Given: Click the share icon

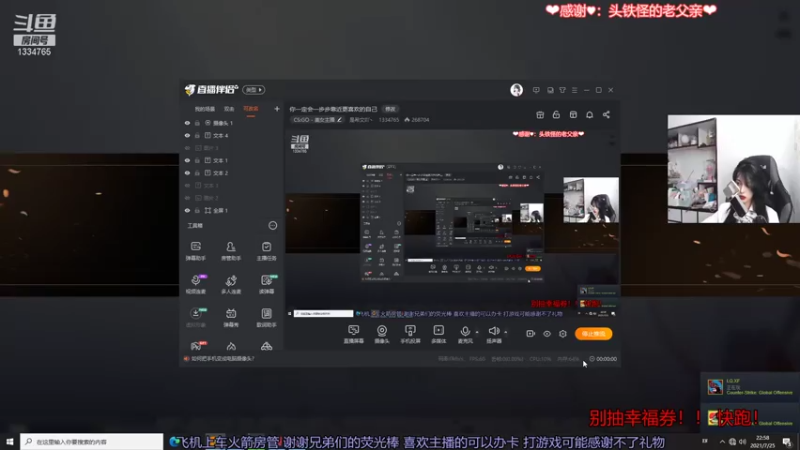Looking at the screenshot, I should (x=606, y=115).
